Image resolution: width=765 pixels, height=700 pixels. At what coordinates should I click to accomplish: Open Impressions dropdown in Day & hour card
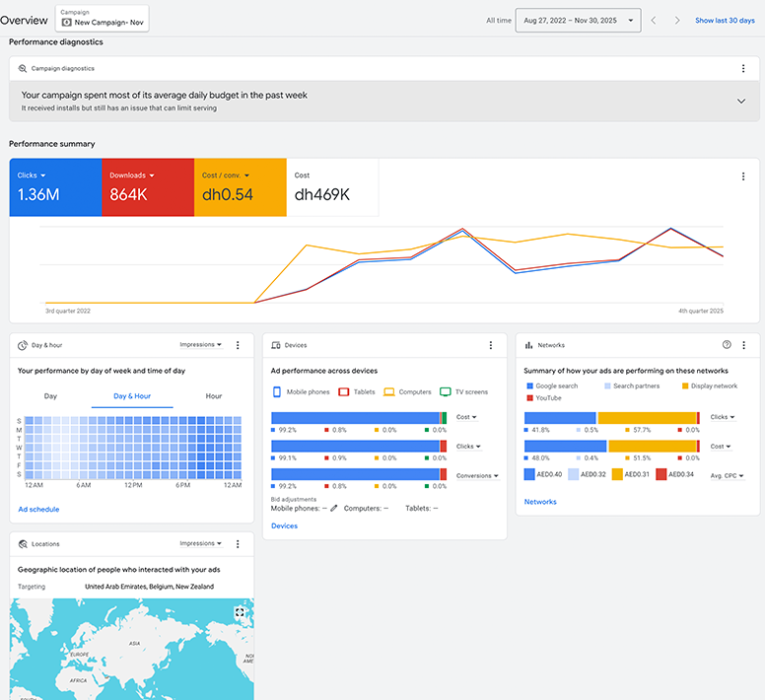coord(200,345)
